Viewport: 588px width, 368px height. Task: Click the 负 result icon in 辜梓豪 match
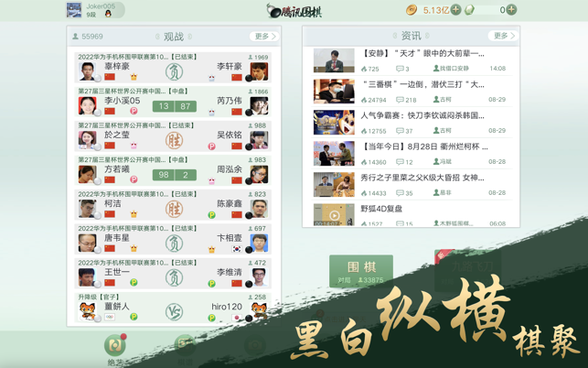(x=174, y=72)
